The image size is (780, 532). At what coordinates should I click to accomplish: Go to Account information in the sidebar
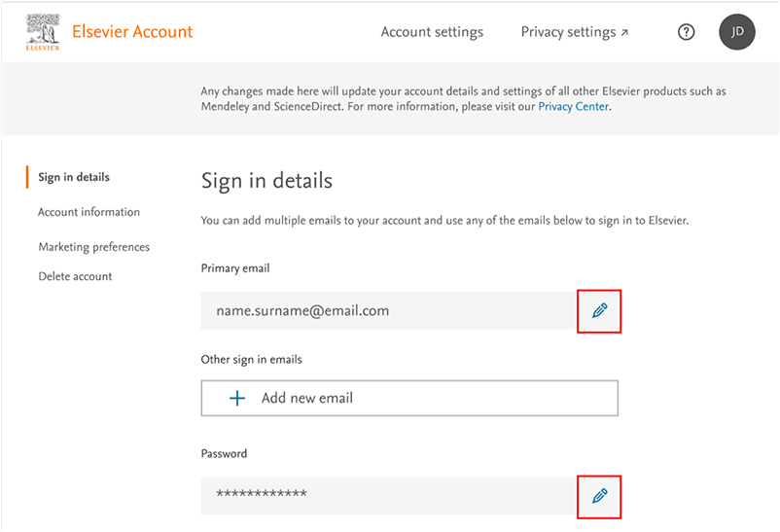(x=89, y=212)
